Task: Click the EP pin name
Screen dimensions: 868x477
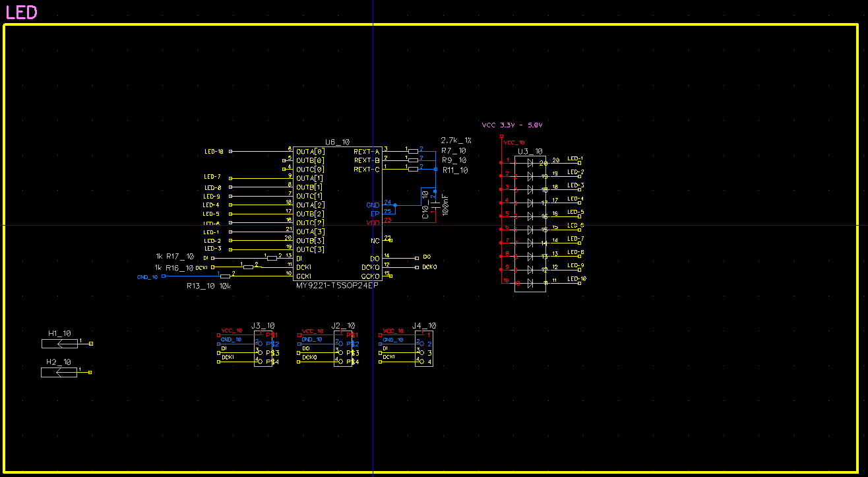Action: pyautogui.click(x=375, y=214)
